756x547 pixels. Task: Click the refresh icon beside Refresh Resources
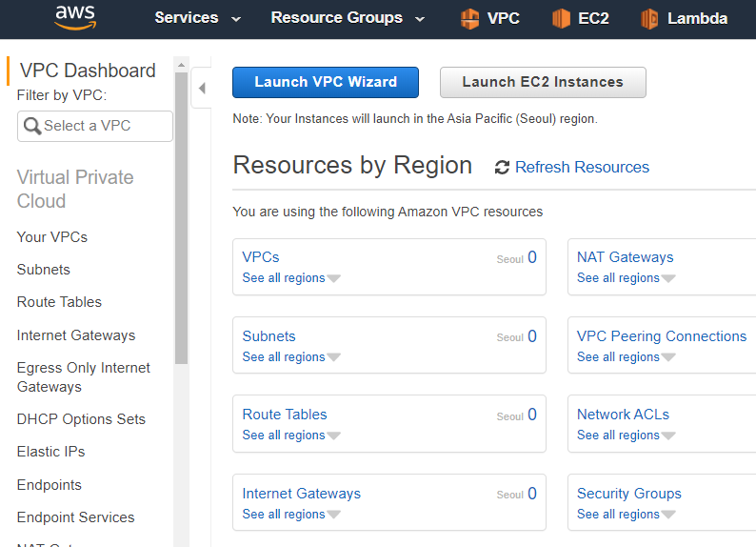(x=502, y=168)
